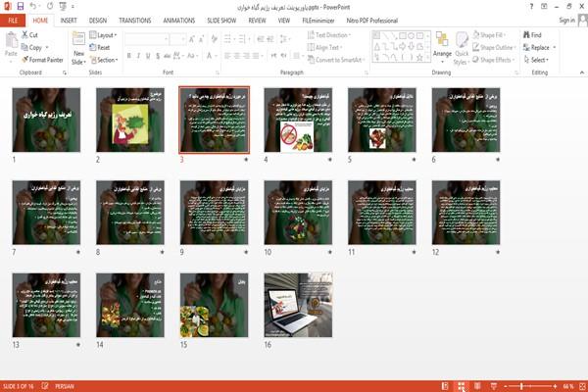588x392 pixels.
Task: Open the Nitro PDF Professional tab
Action: (x=372, y=21)
